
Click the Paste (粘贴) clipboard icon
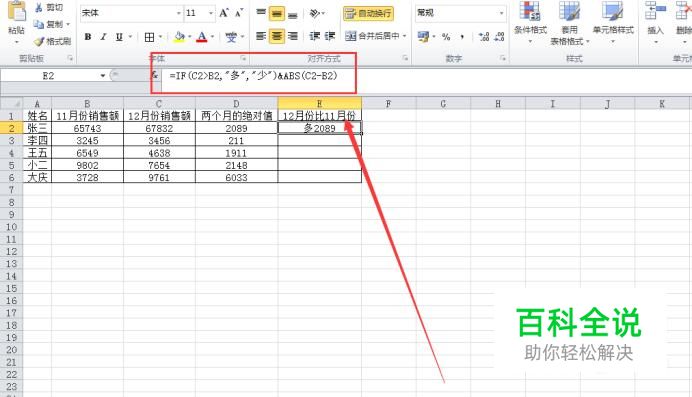pyautogui.click(x=17, y=11)
